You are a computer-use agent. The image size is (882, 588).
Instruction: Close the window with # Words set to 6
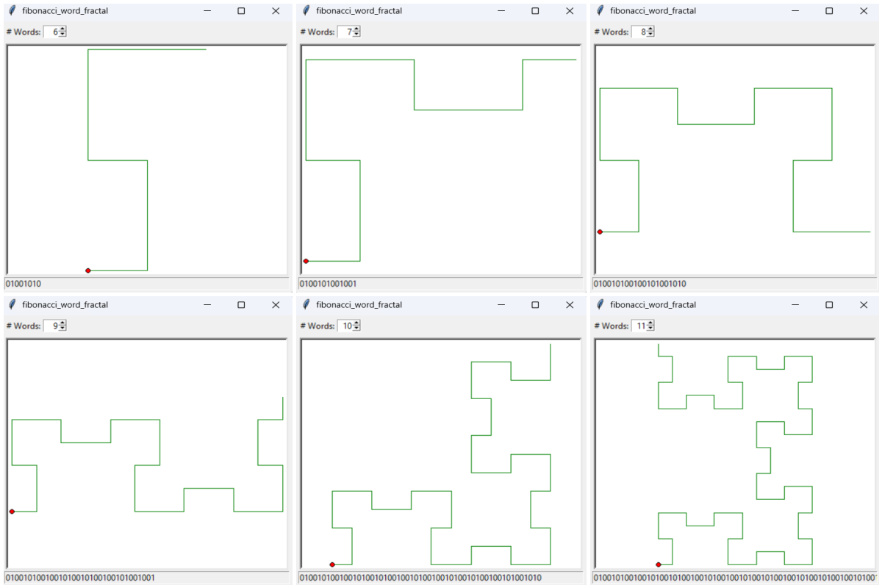276,11
